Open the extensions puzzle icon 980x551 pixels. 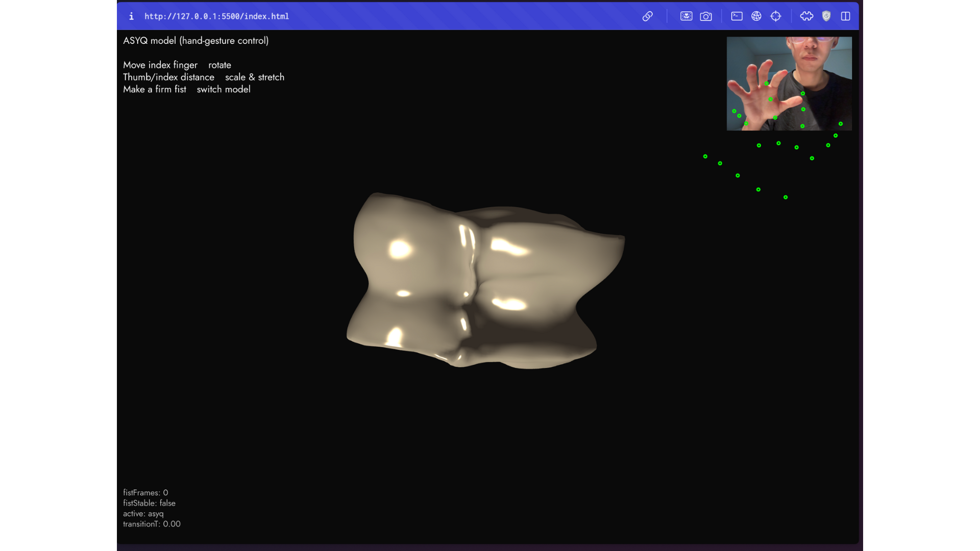[806, 16]
